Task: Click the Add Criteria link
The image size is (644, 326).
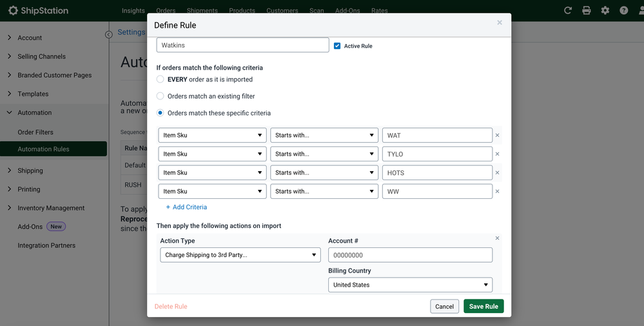Action: [x=186, y=207]
